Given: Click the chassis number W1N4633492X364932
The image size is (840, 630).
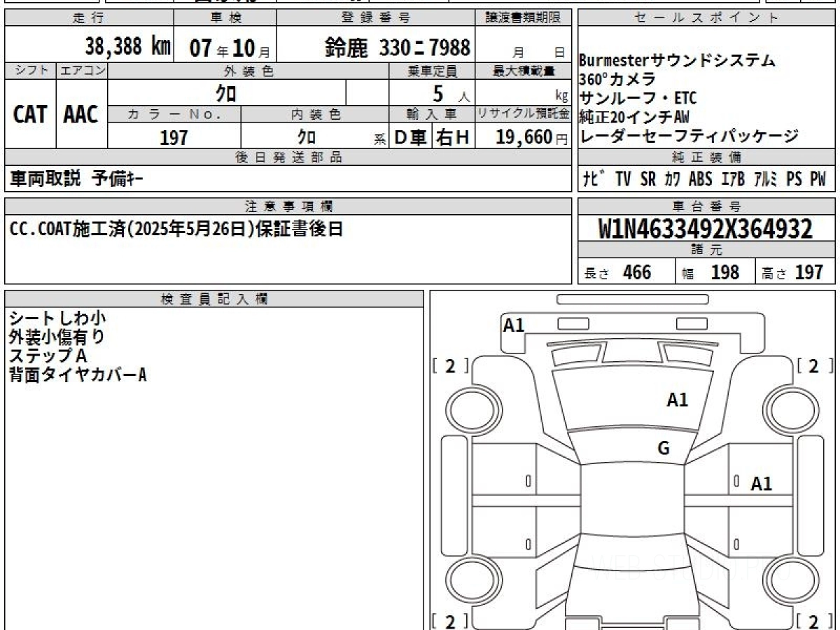Looking at the screenshot, I should point(706,228).
